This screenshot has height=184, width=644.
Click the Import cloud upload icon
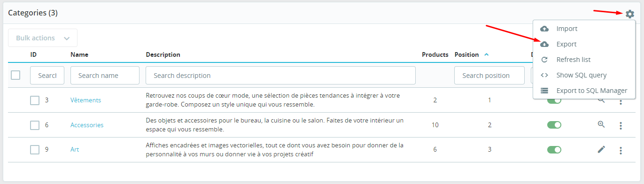[x=544, y=29]
